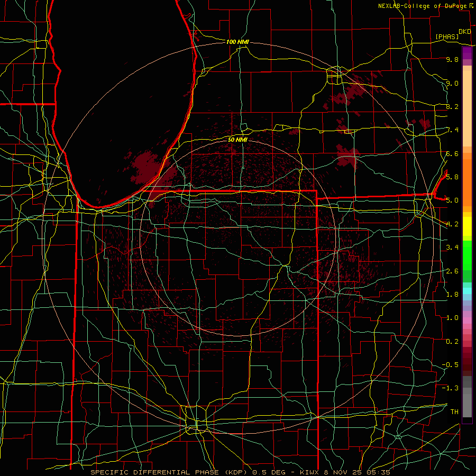The height and width of the screenshot is (476, 476).
Task: Pick the cyan band of the legend
Action: [467, 290]
